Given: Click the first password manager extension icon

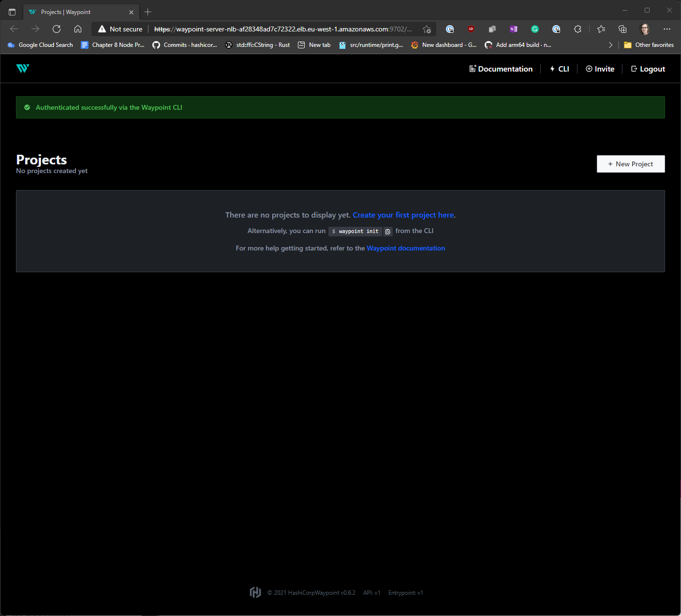Looking at the screenshot, I should pyautogui.click(x=450, y=29).
